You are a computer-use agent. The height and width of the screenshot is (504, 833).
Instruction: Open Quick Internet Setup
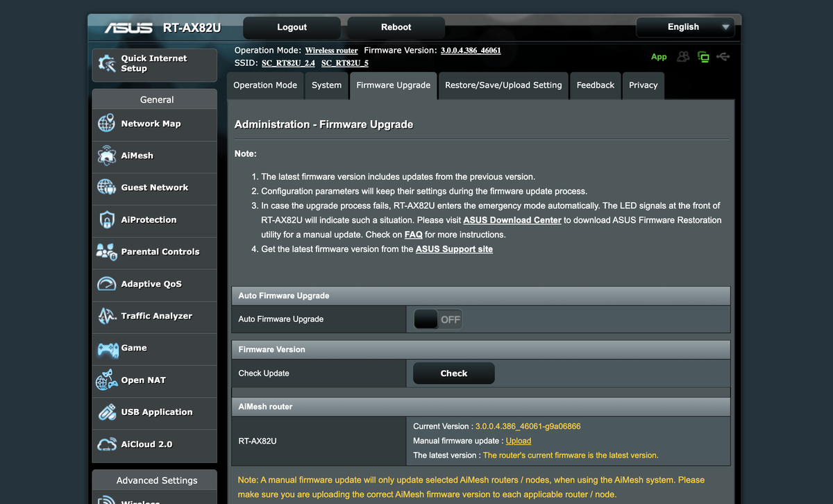point(154,64)
